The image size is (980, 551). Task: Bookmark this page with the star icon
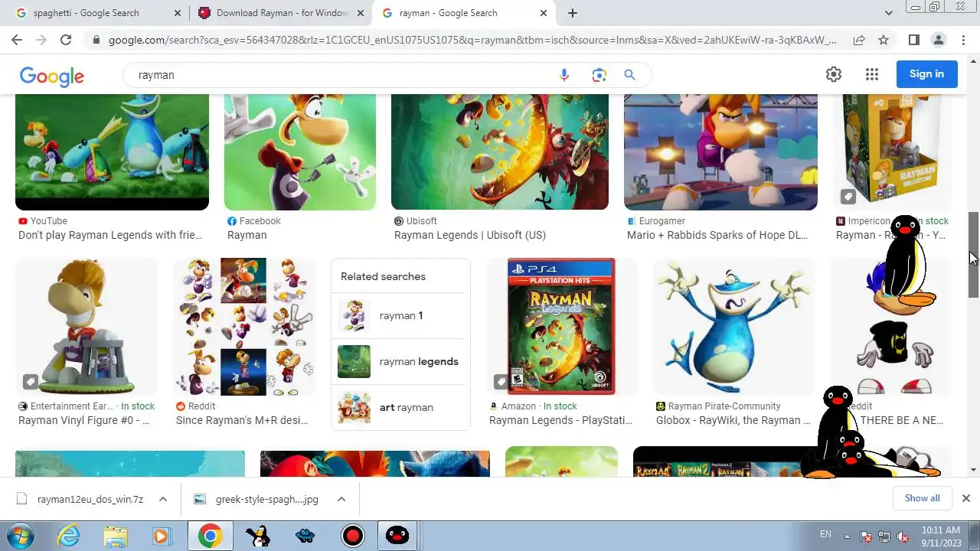[884, 40]
